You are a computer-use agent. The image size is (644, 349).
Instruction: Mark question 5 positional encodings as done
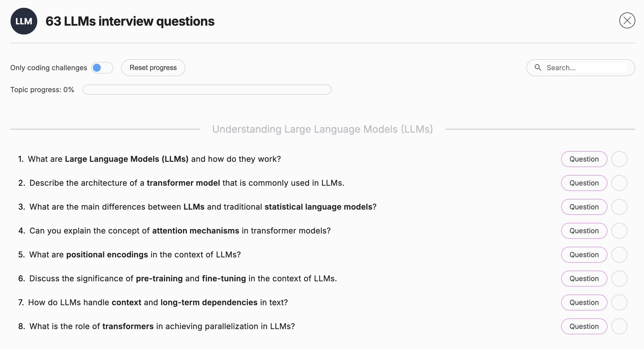click(x=619, y=255)
